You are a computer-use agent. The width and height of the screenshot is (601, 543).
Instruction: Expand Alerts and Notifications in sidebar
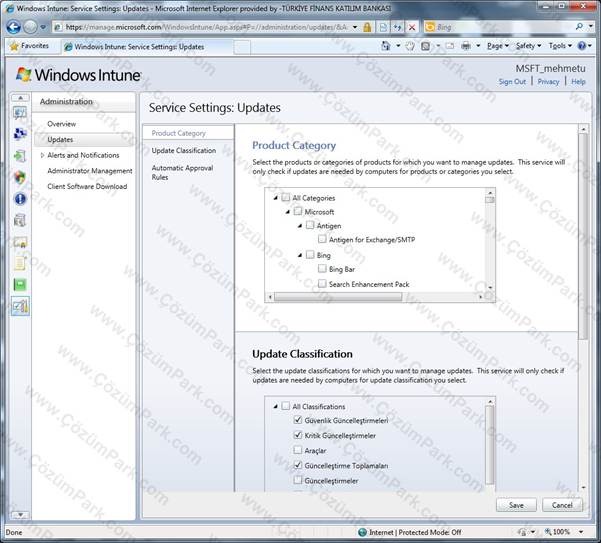43,155
